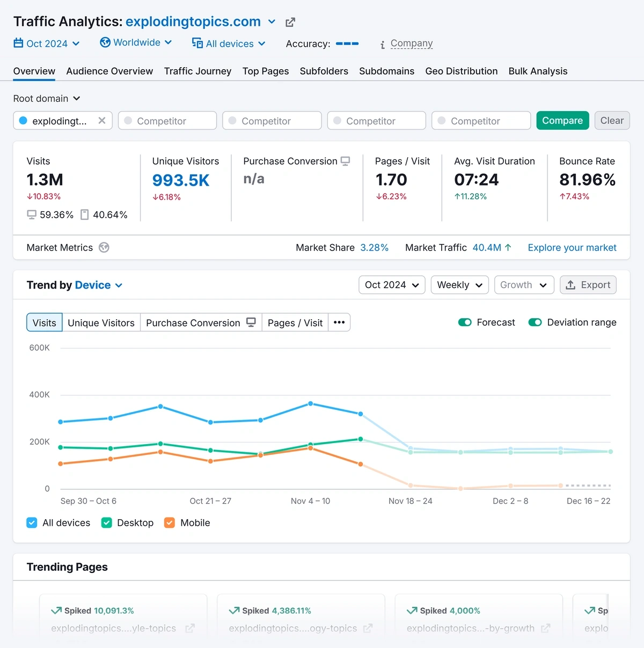Select the Pages / Visit chart metric tab
Viewport: 644px width, 648px height.
click(x=295, y=322)
